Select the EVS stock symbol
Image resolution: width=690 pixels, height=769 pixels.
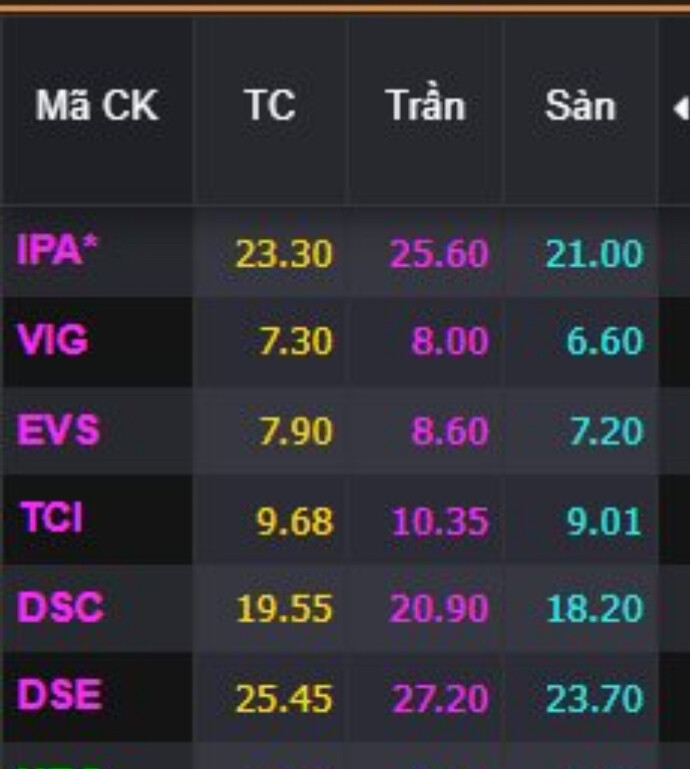tap(59, 430)
